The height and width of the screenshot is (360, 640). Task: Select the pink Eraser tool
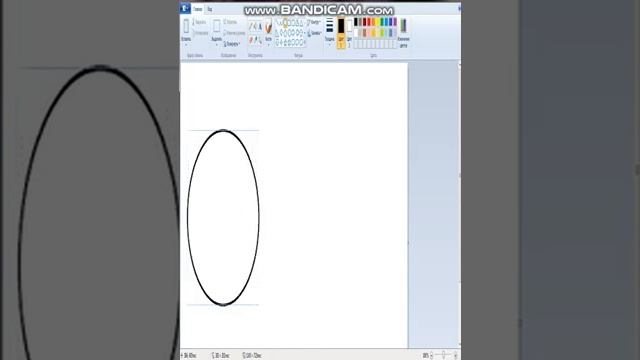coord(251,40)
